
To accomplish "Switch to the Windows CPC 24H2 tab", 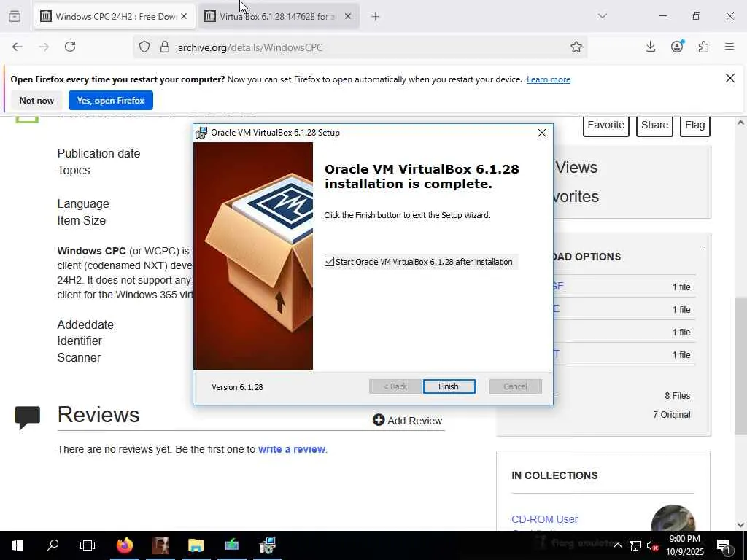I will point(115,16).
